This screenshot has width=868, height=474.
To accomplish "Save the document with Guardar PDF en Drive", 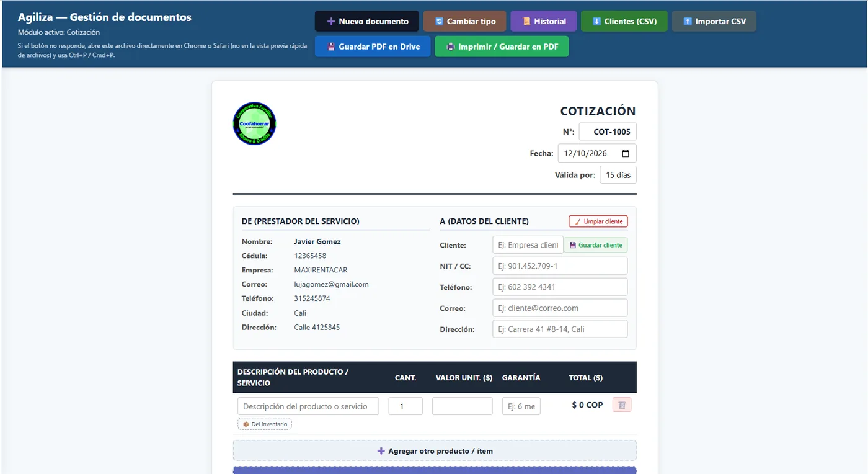I will pyautogui.click(x=373, y=47).
